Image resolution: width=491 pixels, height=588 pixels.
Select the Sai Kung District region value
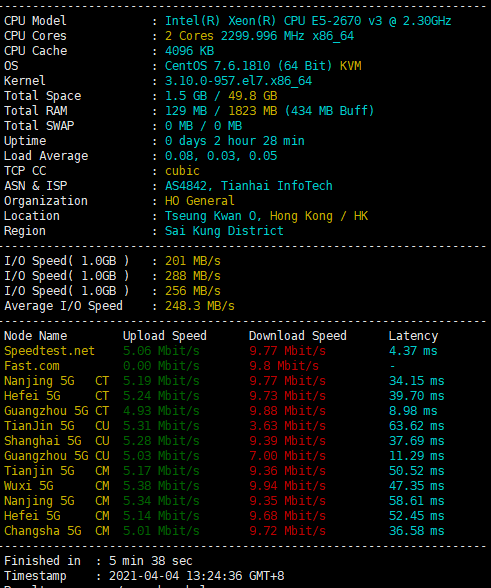point(224,231)
